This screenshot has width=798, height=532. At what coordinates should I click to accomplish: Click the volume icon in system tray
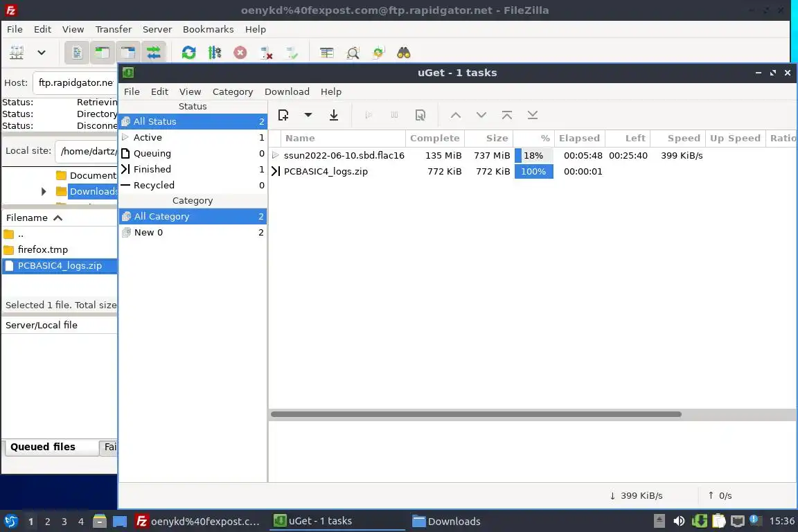pyautogui.click(x=678, y=521)
